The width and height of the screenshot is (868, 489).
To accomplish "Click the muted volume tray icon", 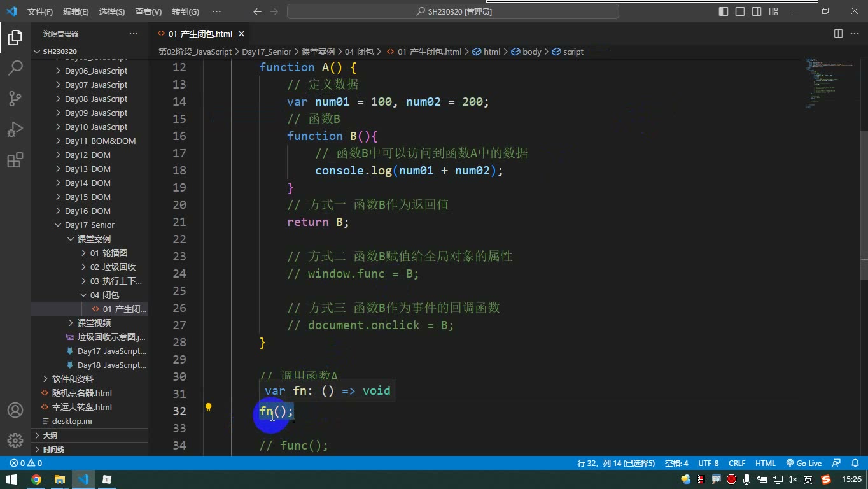I will [x=792, y=479].
